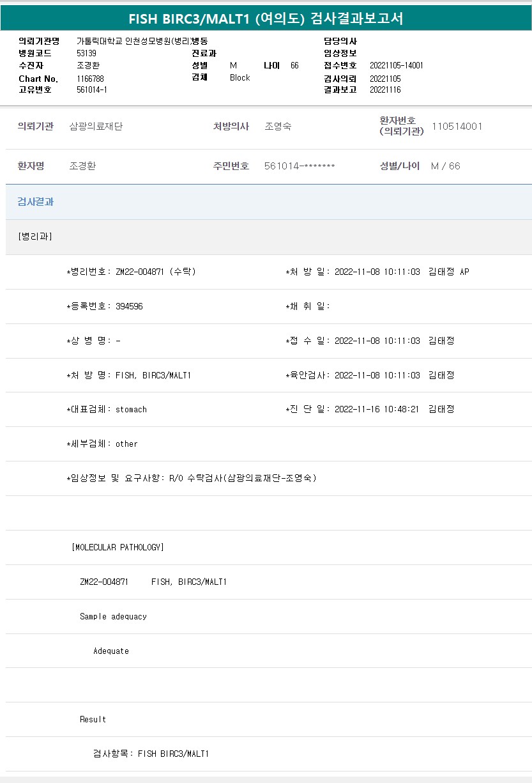Click the 접수번호 value 20221105-14001
The height and width of the screenshot is (783, 532).
(397, 65)
